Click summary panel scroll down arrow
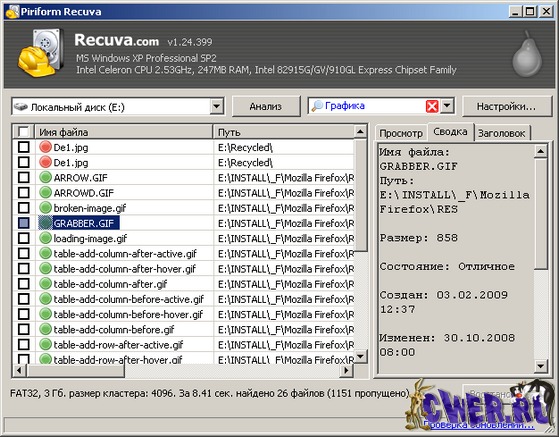 point(541,365)
